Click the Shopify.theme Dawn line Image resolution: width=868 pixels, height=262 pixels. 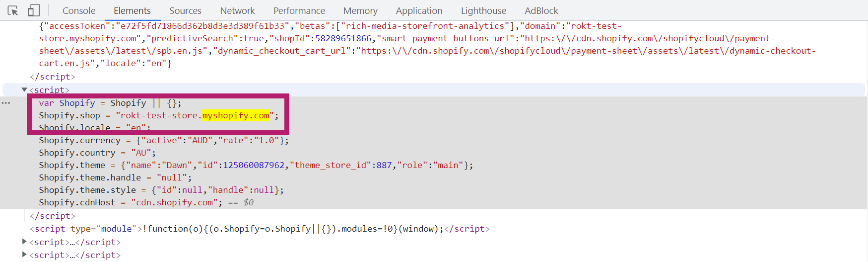pos(256,165)
